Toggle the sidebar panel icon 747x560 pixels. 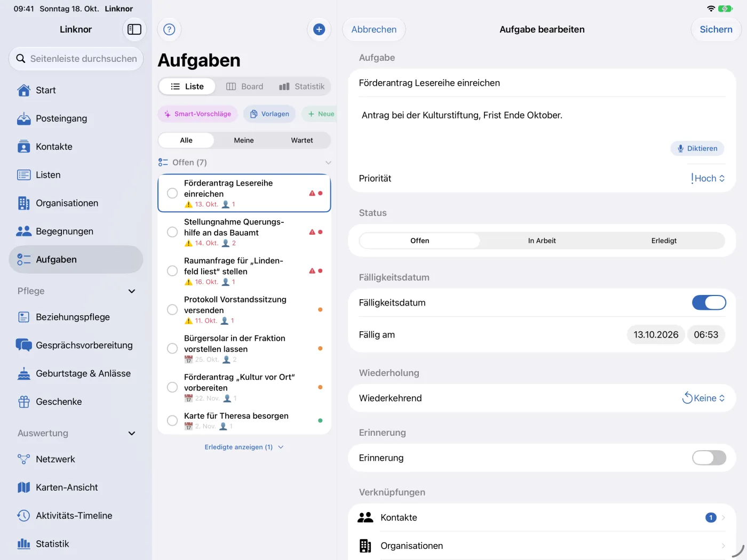click(x=134, y=29)
